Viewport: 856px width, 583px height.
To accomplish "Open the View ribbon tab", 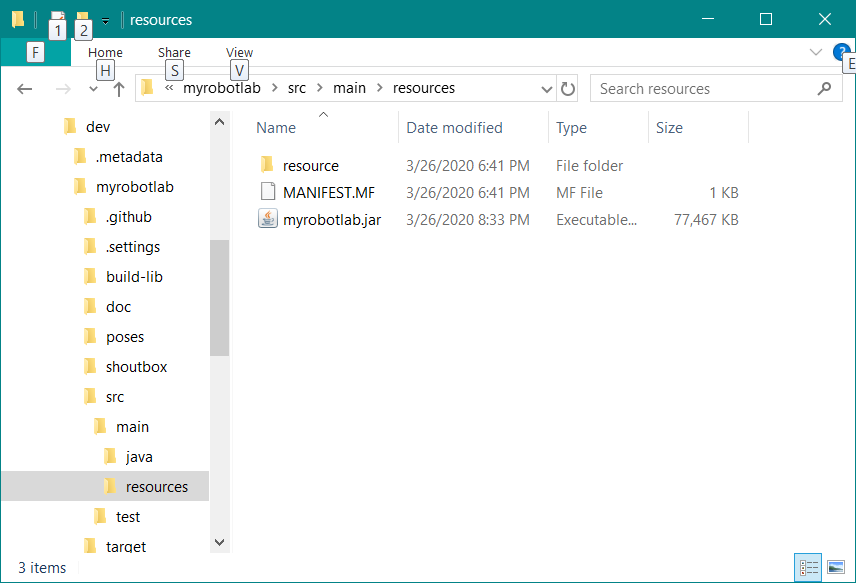I will [239, 52].
